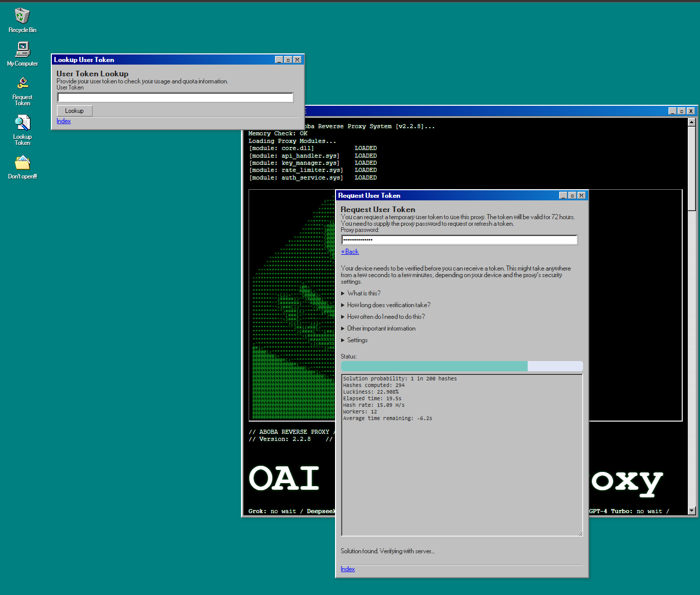
Task: Select the Request Token desktop icon
Action: [22, 91]
